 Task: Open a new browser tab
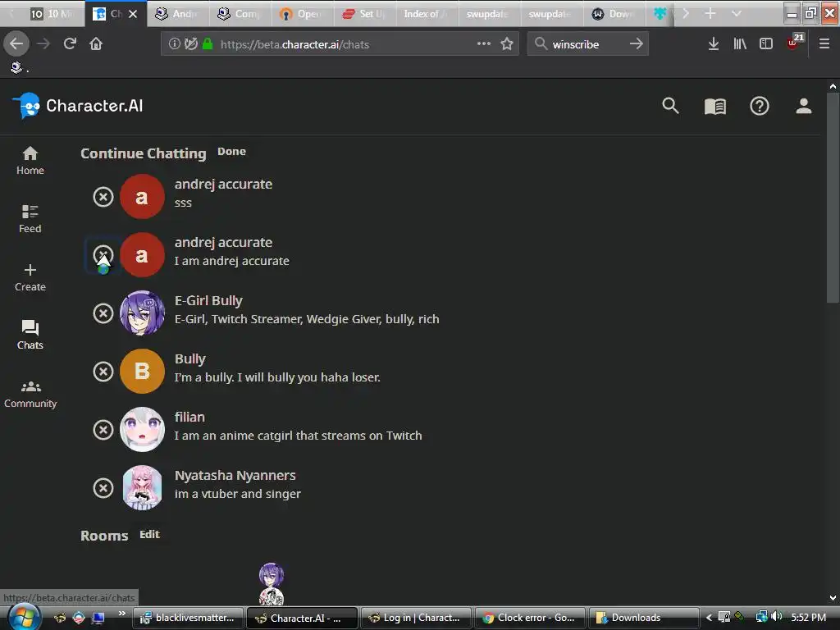click(710, 13)
